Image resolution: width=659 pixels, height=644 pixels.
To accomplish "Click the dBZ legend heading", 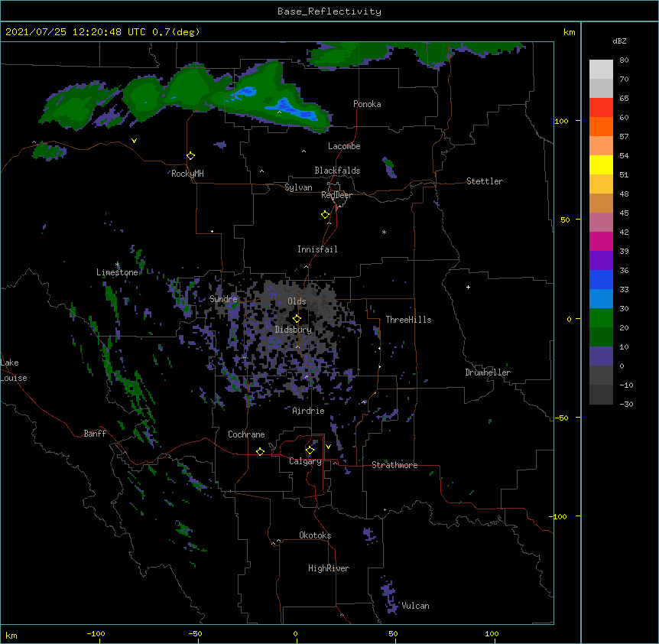I will point(619,41).
